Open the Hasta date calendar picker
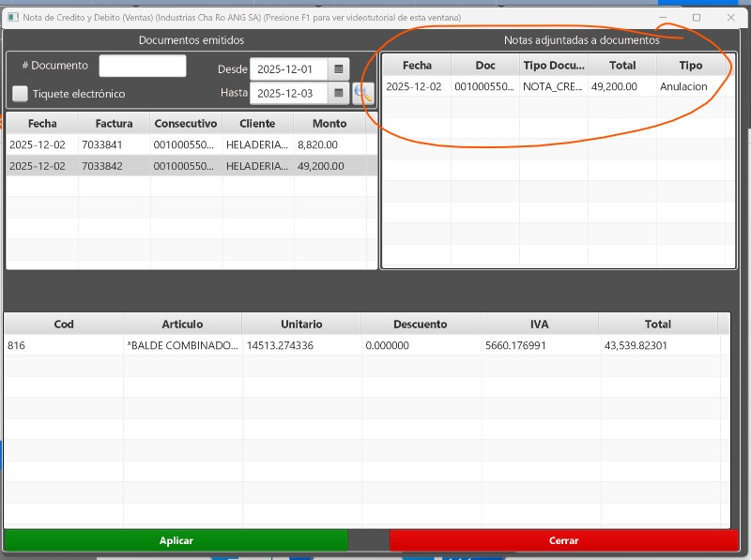This screenshot has width=751, height=560. [x=339, y=94]
